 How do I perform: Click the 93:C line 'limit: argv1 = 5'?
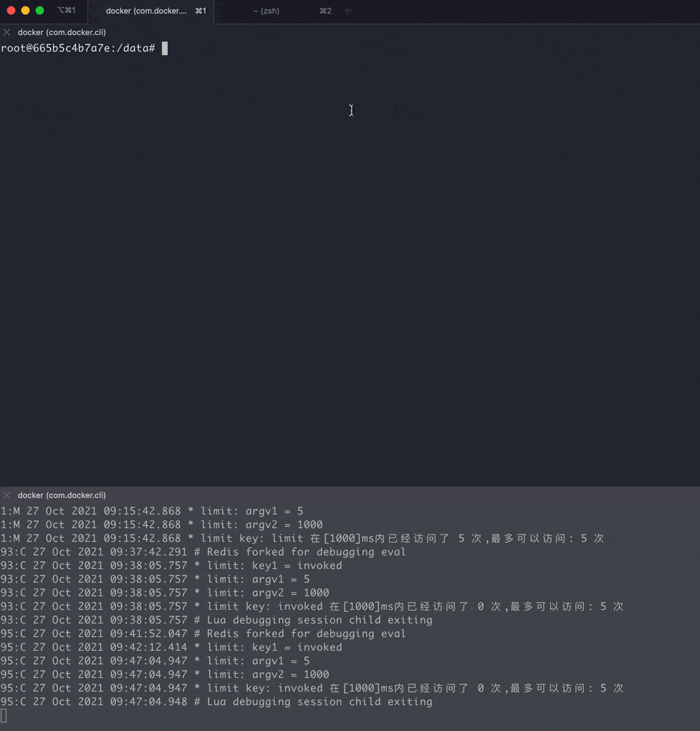(155, 579)
